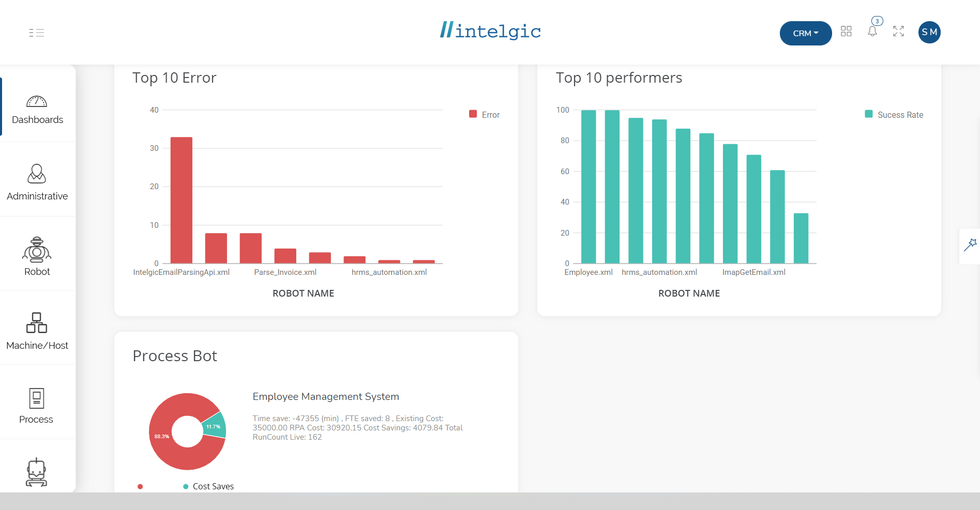Click the Employee.xml axis label
Screen dimensions: 980x510
(589, 272)
